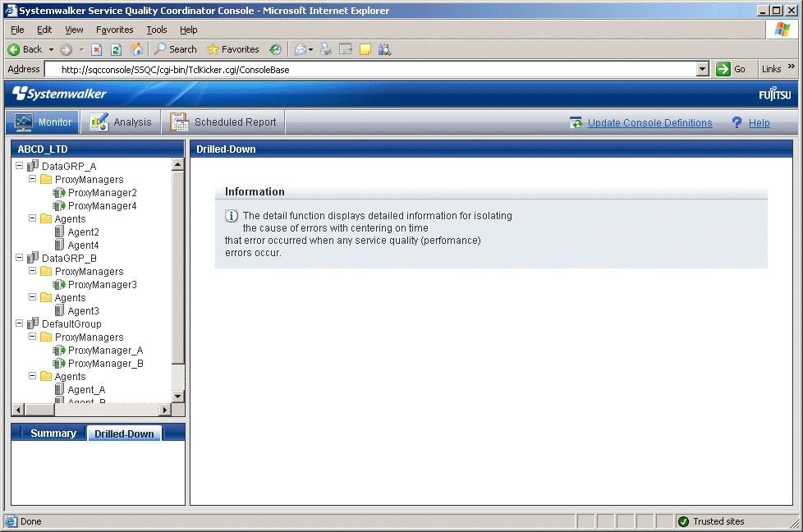Open the Favorites toolbar button
The image size is (803, 532).
pos(233,49)
